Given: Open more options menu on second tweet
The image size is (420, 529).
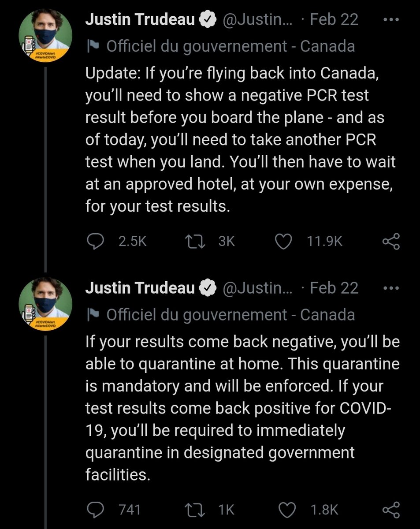Looking at the screenshot, I should point(390,288).
